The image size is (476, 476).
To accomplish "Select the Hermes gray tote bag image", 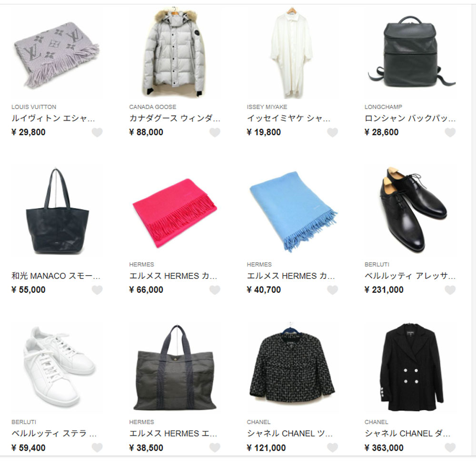I will click(175, 368).
